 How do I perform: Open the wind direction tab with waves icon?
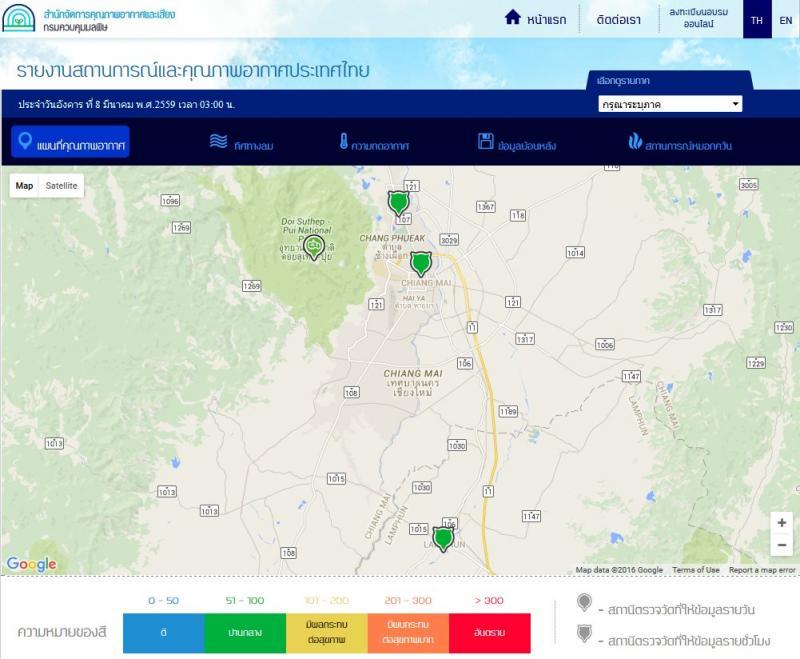241,143
